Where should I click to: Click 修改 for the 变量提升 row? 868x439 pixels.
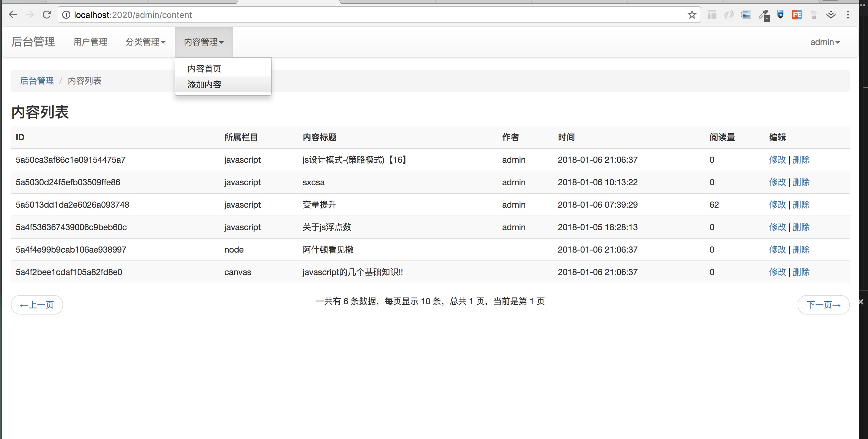point(777,205)
